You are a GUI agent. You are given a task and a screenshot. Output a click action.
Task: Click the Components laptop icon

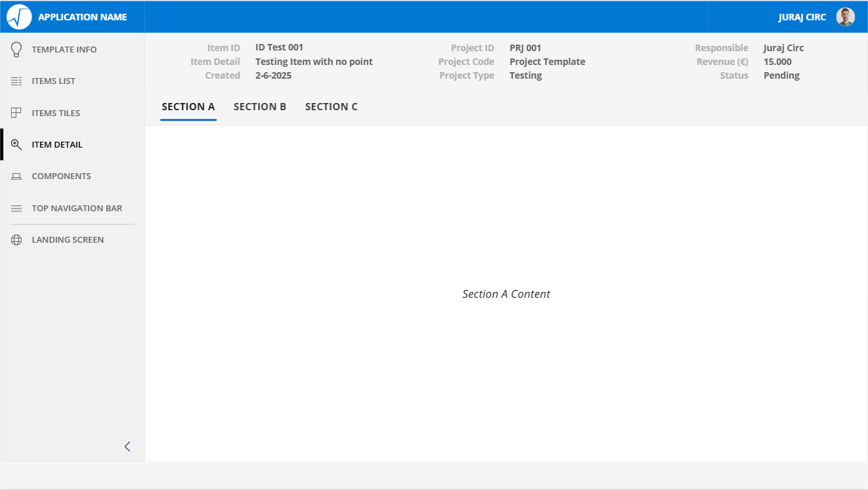point(16,176)
